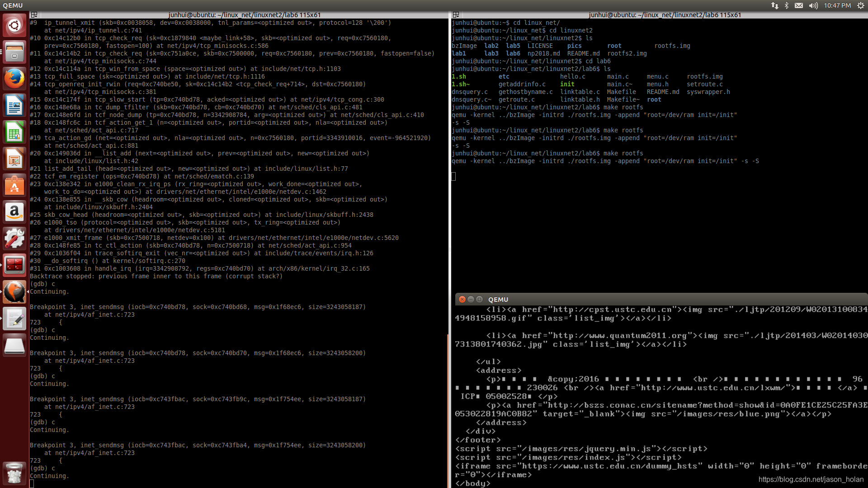Open Text Editor from launcher
This screenshot has height=488, width=868.
click(x=14, y=319)
